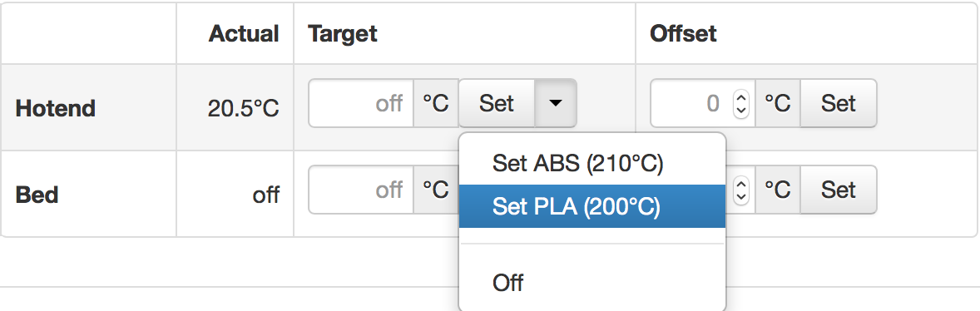The image size is (980, 311).
Task: Decrease Hotend offset with the down arrow
Action: pos(741,110)
